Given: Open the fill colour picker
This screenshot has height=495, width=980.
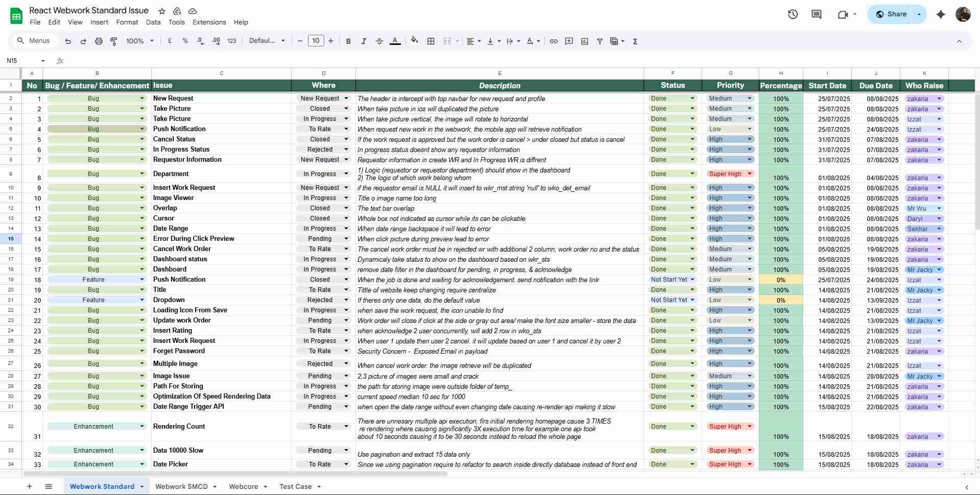Looking at the screenshot, I should point(414,41).
